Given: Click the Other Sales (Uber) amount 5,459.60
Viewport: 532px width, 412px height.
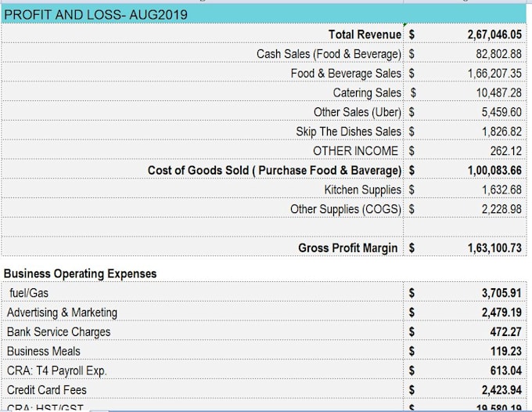Looking at the screenshot, I should coord(501,112).
